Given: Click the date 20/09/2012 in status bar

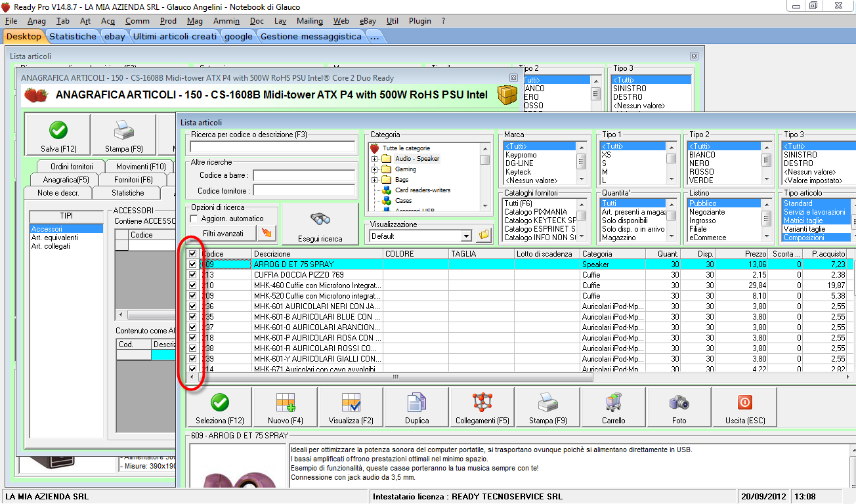Looking at the screenshot, I should (x=763, y=496).
